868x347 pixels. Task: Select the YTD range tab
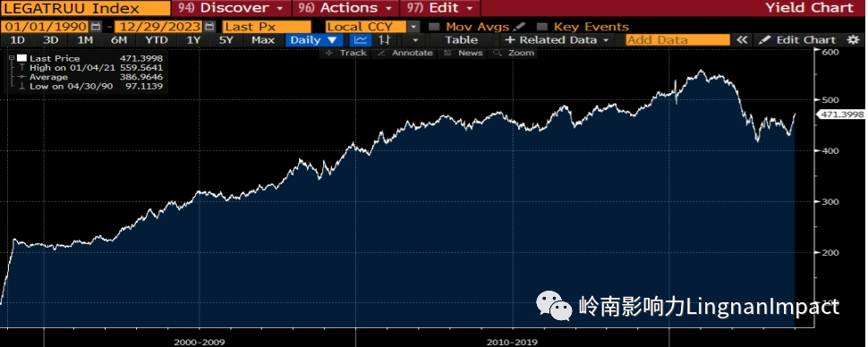157,40
